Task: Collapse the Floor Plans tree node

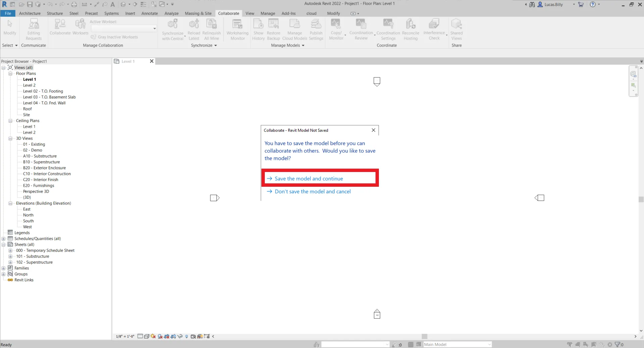Action: tap(10, 73)
